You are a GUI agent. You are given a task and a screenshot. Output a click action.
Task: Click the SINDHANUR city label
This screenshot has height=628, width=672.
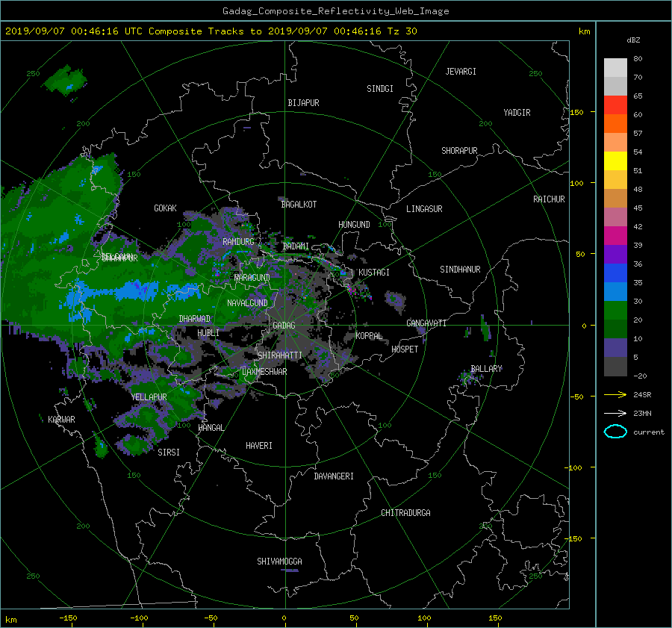click(460, 270)
